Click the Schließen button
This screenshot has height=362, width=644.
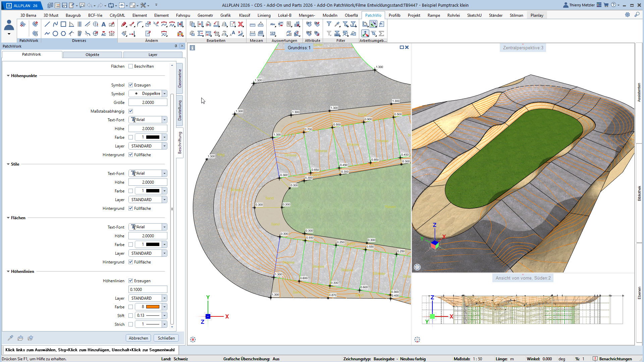[x=166, y=338]
